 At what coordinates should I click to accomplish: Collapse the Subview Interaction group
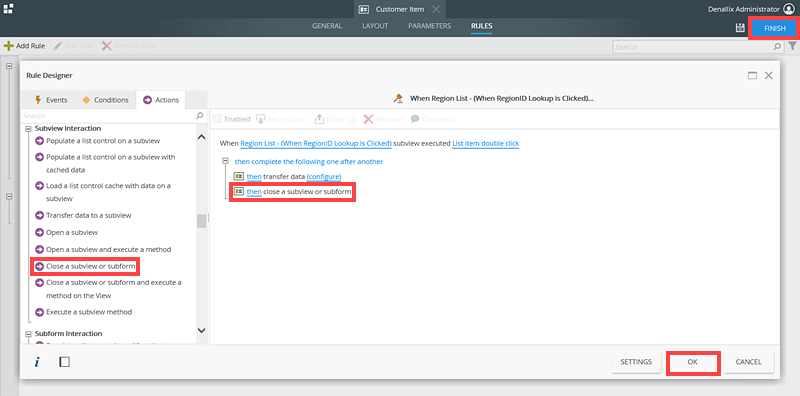point(29,129)
